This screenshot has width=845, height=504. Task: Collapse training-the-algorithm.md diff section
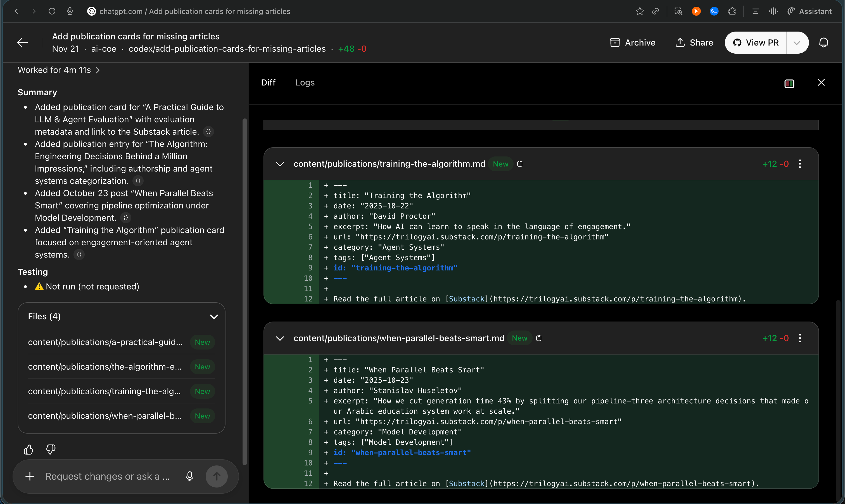[x=280, y=164]
